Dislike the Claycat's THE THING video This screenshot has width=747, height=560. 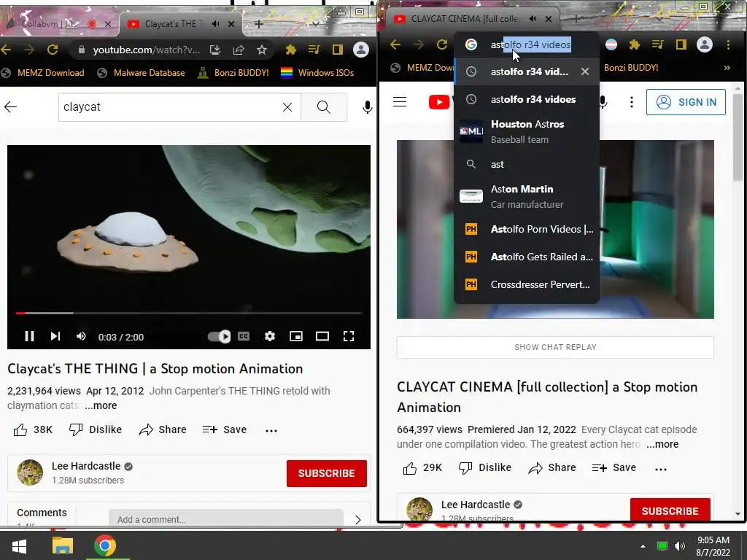[96, 430]
